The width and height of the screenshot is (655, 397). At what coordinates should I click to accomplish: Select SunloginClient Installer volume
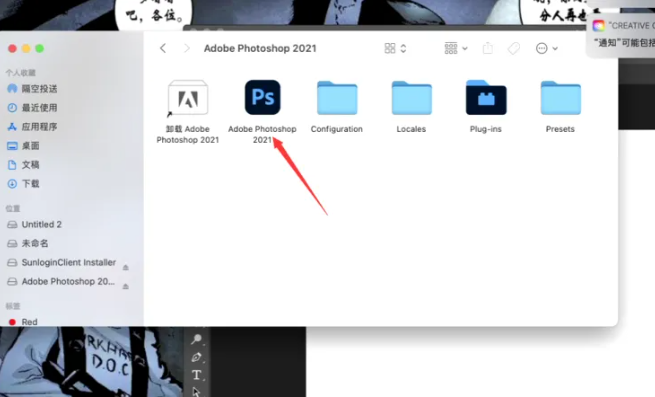pos(62,262)
